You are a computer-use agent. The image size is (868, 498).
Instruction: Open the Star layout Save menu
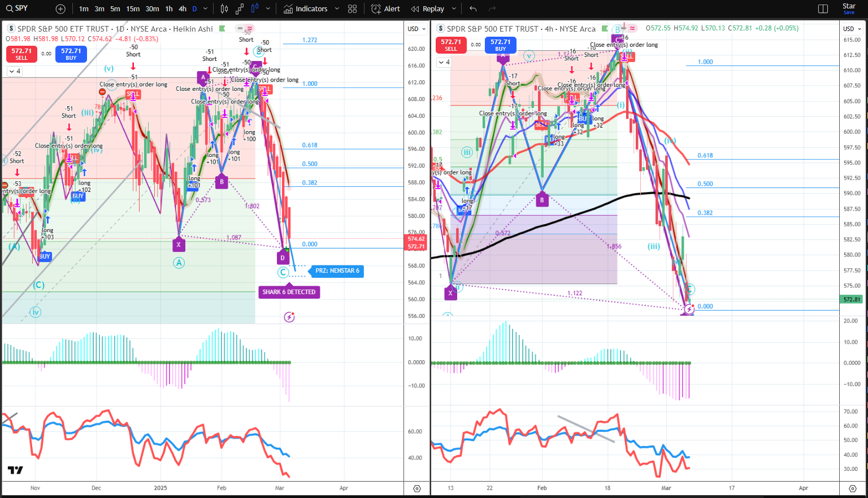[849, 8]
